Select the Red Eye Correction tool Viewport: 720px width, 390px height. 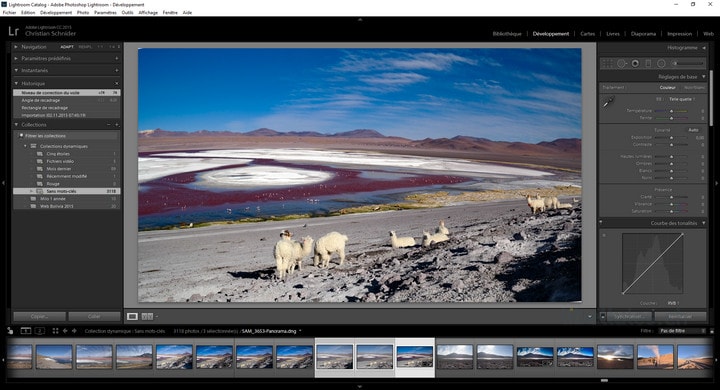[635, 63]
